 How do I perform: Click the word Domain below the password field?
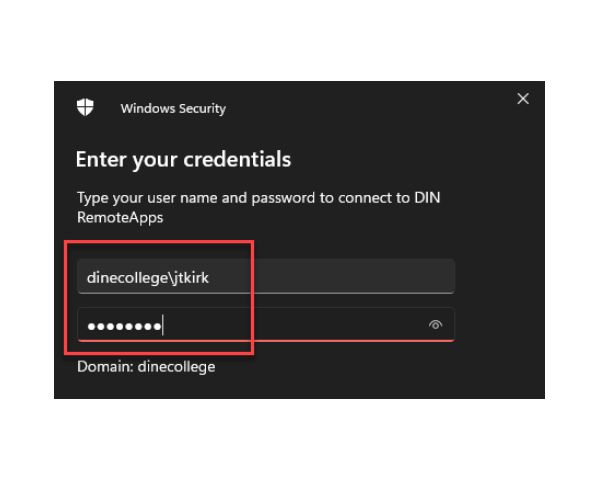tap(104, 366)
